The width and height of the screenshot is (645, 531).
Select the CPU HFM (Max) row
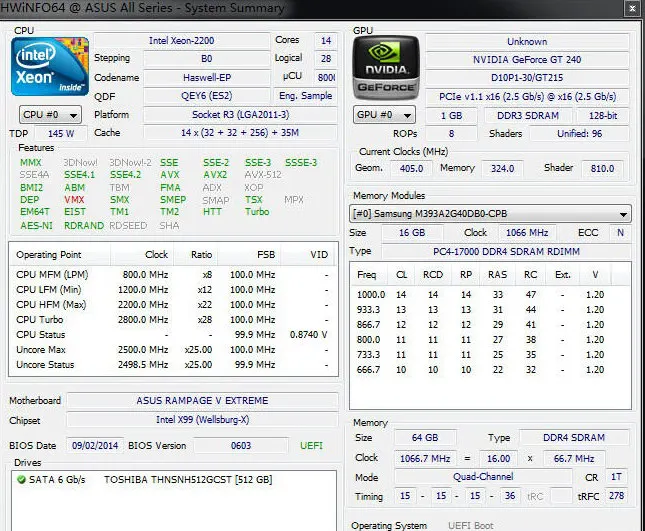(x=173, y=305)
